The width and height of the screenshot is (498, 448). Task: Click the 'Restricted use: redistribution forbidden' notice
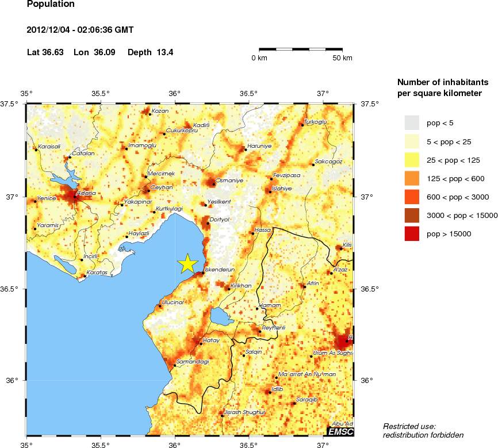423,431
